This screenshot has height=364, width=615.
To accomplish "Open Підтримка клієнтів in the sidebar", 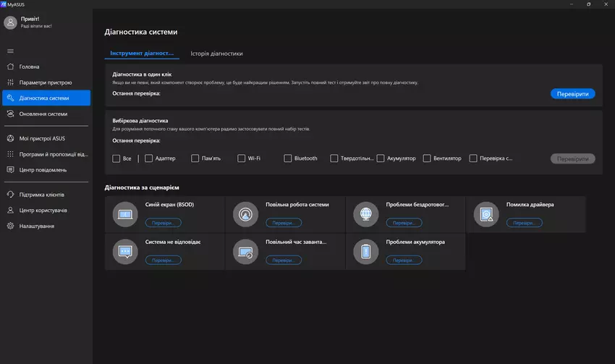I will point(42,195).
